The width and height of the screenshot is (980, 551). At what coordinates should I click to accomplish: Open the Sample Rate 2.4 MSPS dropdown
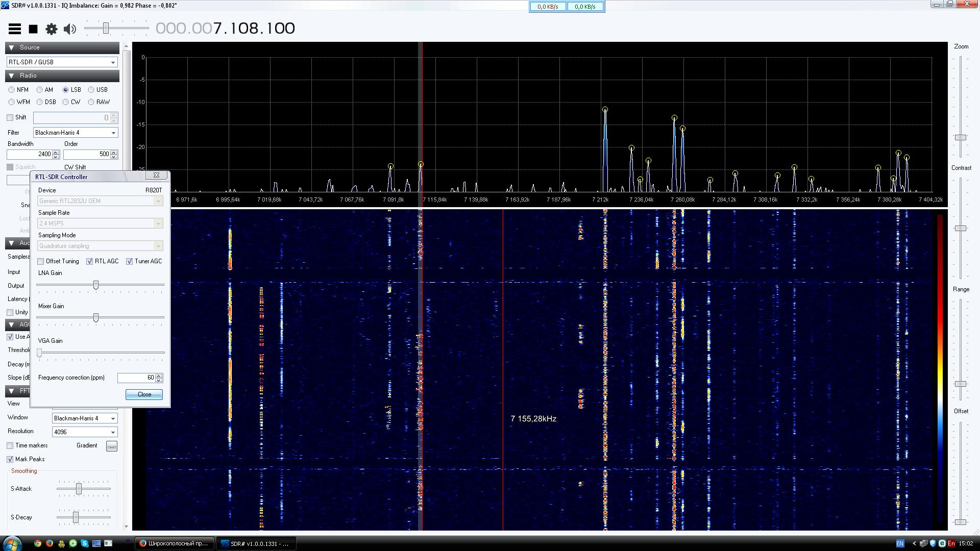[100, 223]
